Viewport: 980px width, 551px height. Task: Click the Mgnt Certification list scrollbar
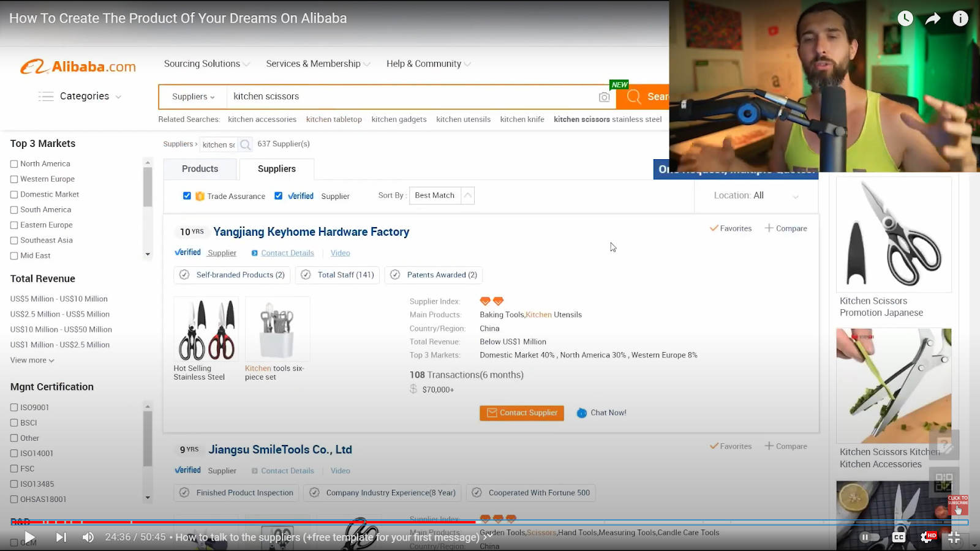coord(148,438)
